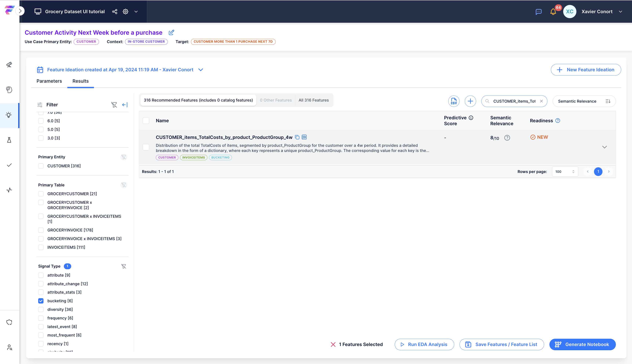The image size is (632, 364).
Task: Click the XC user avatar
Action: (x=570, y=12)
